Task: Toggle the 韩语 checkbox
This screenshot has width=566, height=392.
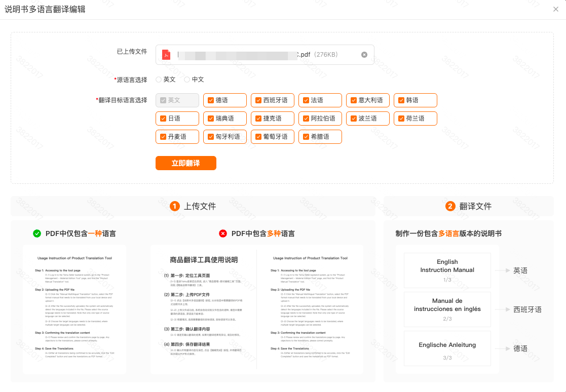Action: [401, 100]
